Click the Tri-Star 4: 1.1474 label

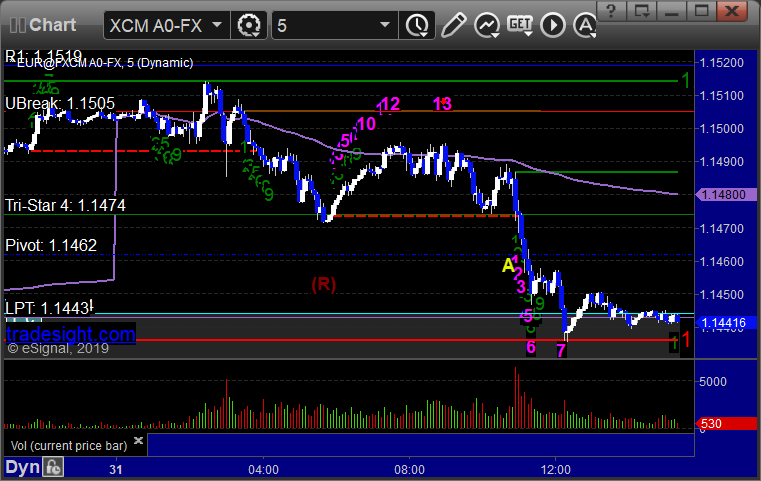coord(65,205)
